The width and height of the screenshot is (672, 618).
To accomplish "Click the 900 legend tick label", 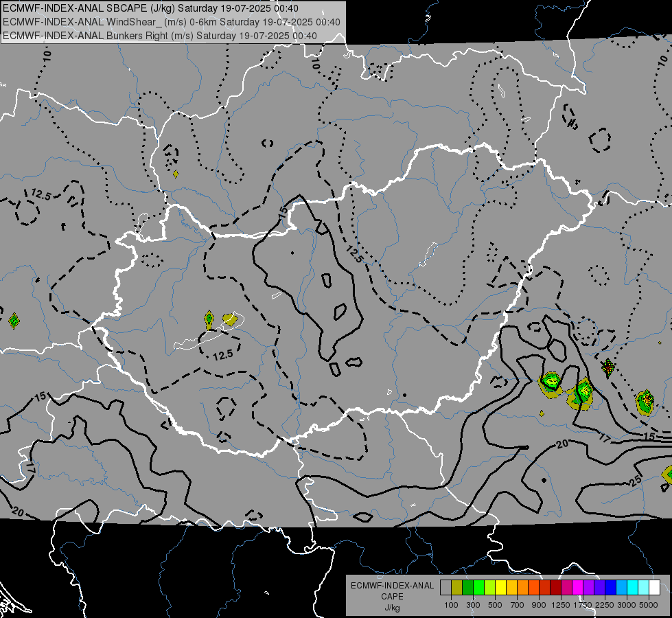I will pos(539,605).
